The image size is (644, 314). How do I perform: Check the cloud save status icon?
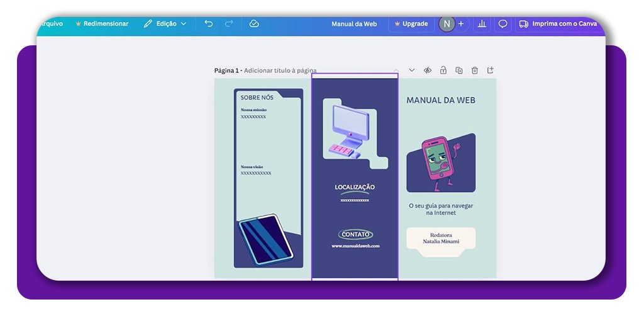(254, 24)
